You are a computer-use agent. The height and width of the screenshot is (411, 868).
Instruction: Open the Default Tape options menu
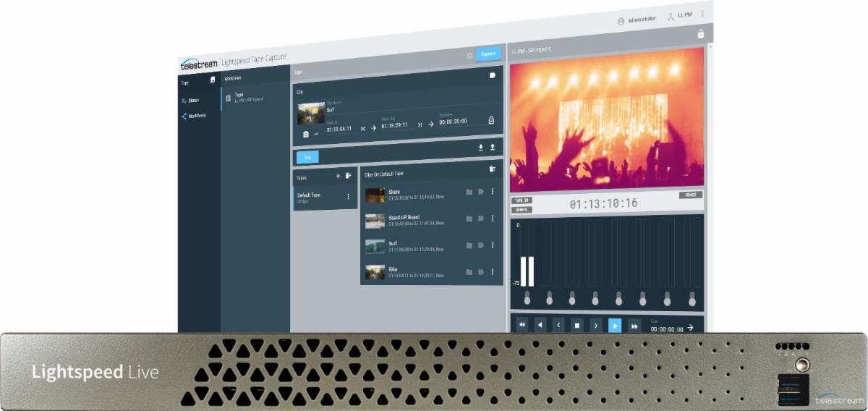pos(348,196)
